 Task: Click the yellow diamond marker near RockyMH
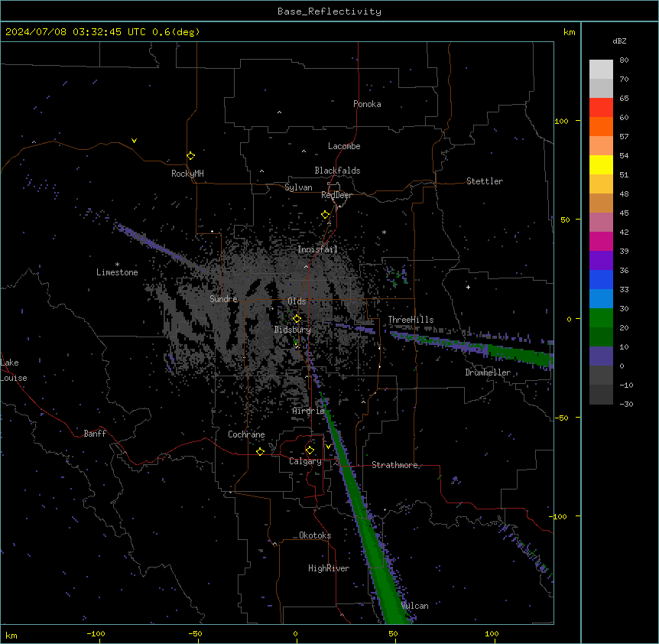click(x=190, y=156)
